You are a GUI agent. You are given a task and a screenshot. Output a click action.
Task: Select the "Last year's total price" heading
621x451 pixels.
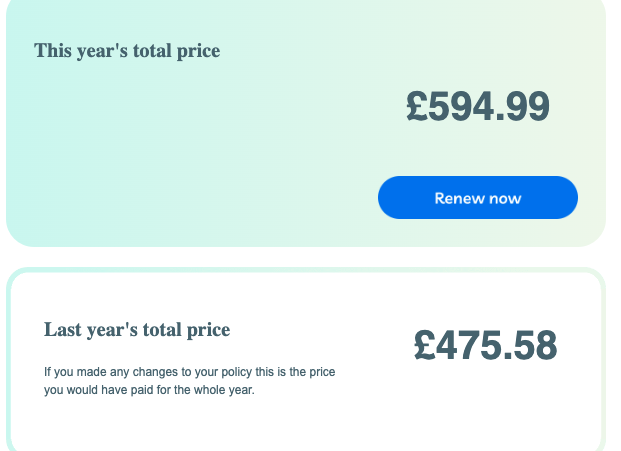[x=137, y=330]
